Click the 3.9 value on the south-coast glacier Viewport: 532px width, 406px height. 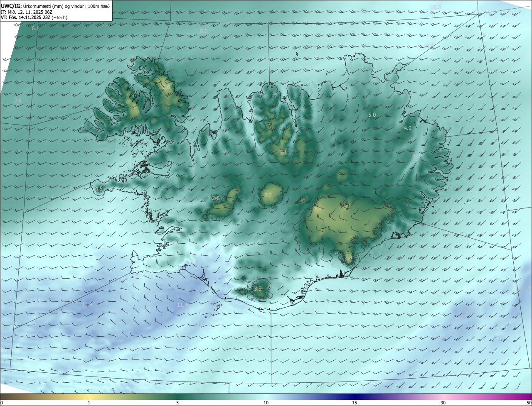[x=258, y=289]
